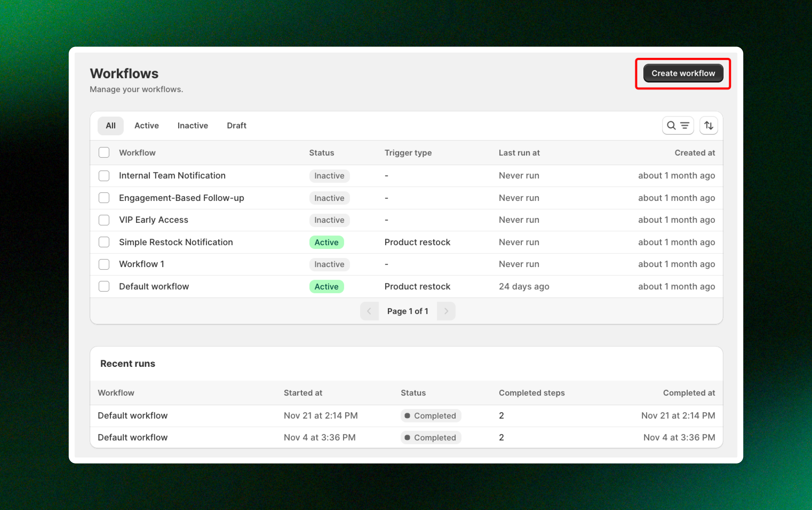Check the Internal Team Notification checkbox
This screenshot has width=812, height=510.
tap(104, 176)
